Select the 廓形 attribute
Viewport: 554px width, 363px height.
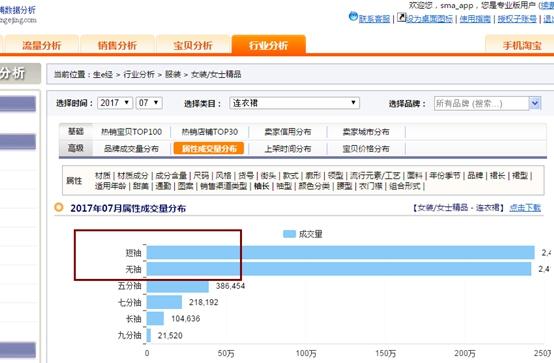pos(313,175)
